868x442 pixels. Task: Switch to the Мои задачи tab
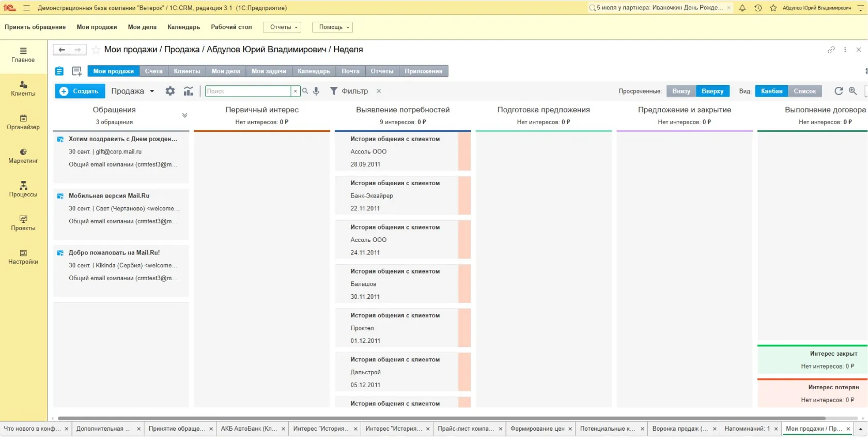pos(269,71)
